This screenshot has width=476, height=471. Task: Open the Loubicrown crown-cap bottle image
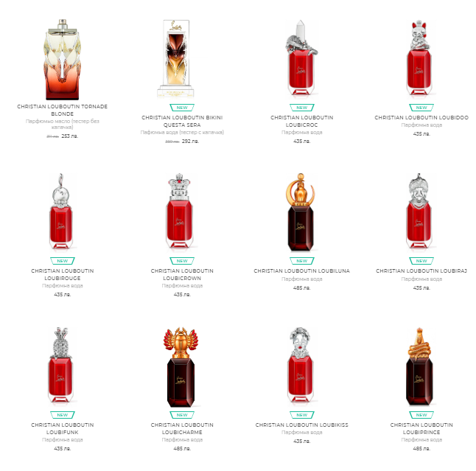pyautogui.click(x=179, y=212)
